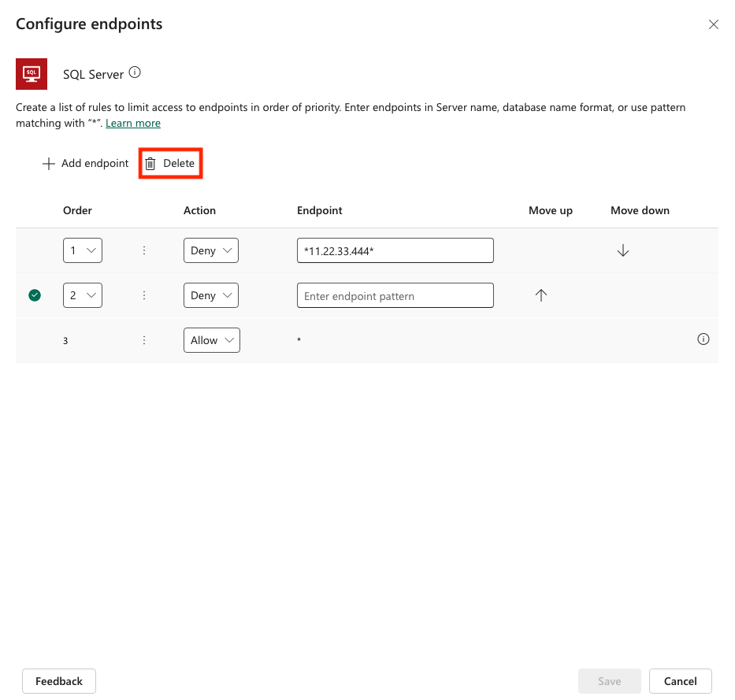Open the Deny action dropdown for rule 2
This screenshot has height=700, width=735.
pyautogui.click(x=210, y=295)
